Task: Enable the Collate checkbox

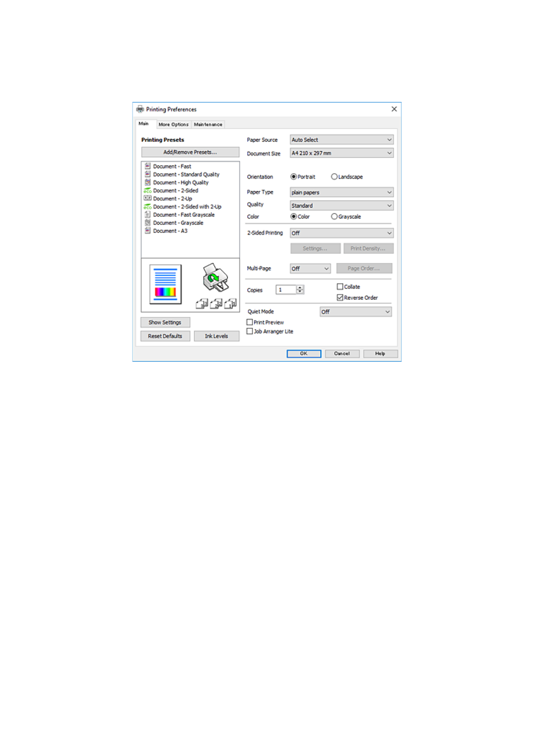Action: [340, 286]
